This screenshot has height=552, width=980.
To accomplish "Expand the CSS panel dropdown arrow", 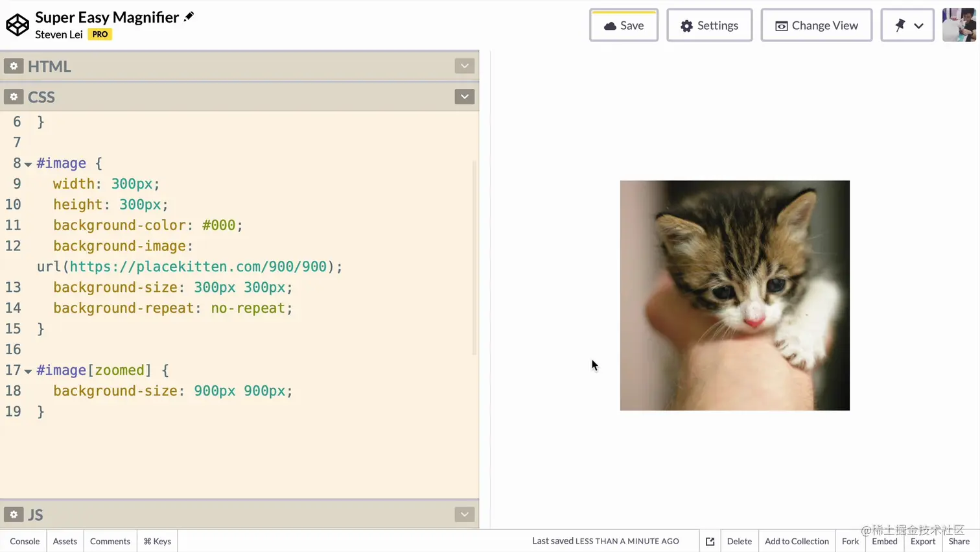I will tap(465, 97).
